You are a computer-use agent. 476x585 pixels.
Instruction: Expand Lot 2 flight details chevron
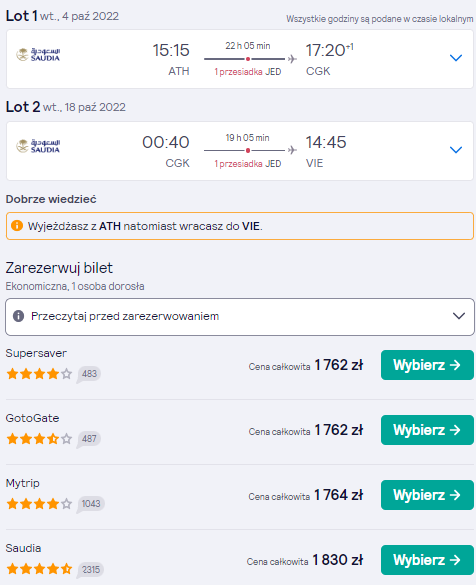point(455,150)
